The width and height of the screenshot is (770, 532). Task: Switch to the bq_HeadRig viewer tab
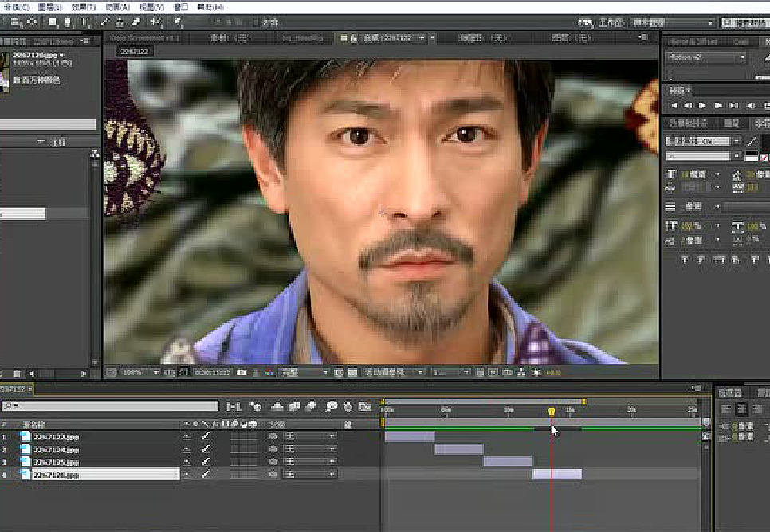coord(303,37)
